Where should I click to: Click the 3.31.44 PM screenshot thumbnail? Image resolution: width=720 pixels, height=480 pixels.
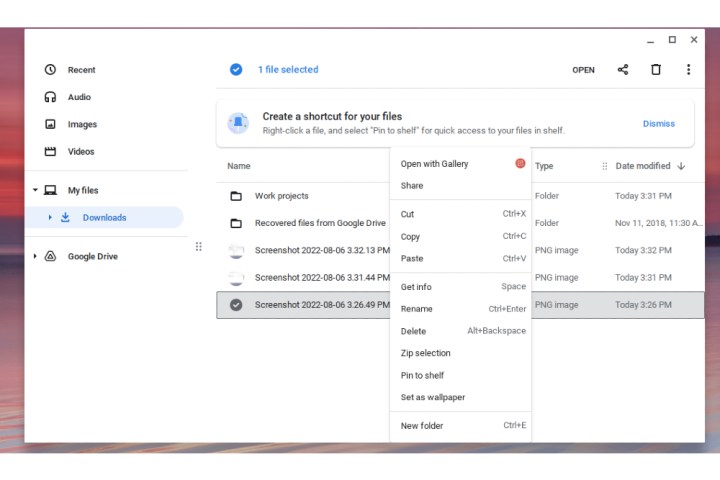(x=236, y=278)
